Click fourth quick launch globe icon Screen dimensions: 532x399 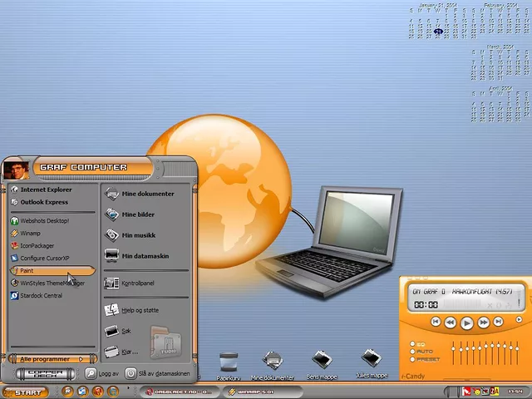[113, 392]
